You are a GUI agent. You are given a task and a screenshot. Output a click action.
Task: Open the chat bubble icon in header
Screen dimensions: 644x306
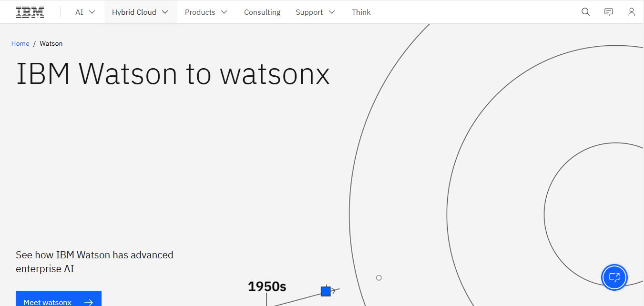click(x=609, y=12)
